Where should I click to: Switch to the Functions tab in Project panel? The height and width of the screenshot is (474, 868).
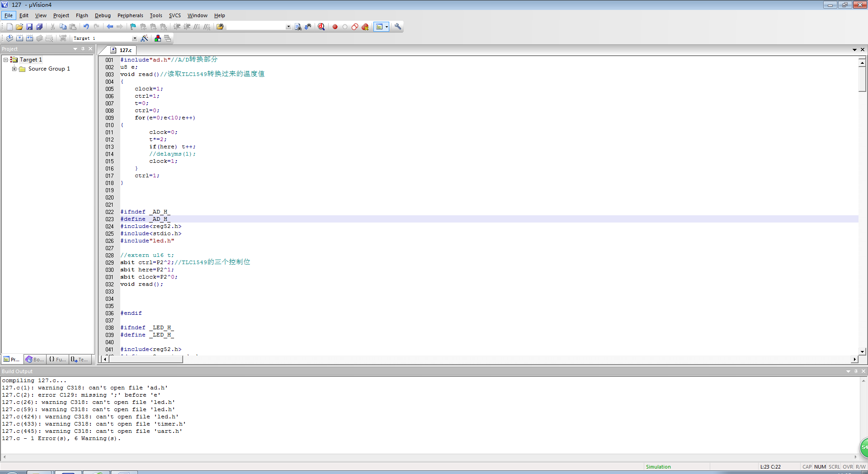(57, 360)
